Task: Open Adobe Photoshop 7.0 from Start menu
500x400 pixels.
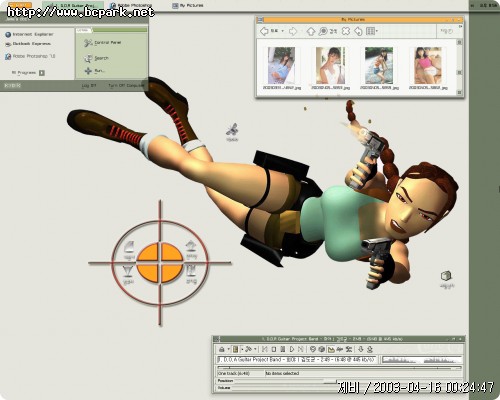Action: click(x=30, y=56)
